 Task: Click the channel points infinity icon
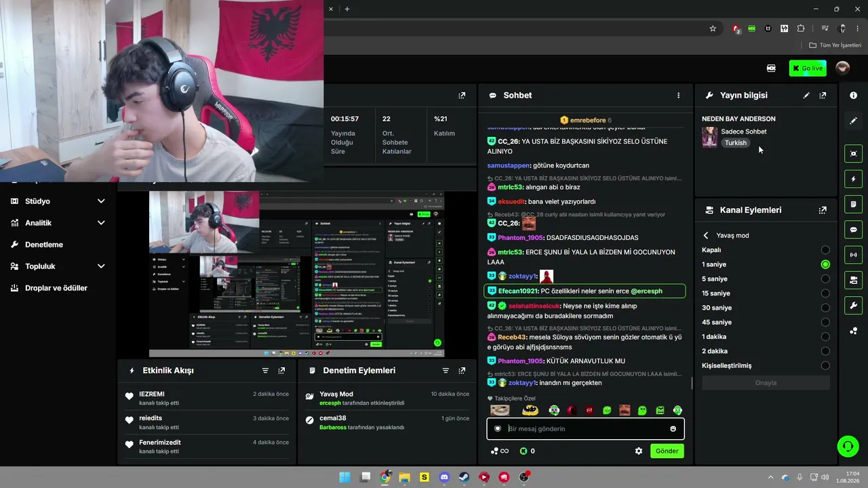pos(499,451)
